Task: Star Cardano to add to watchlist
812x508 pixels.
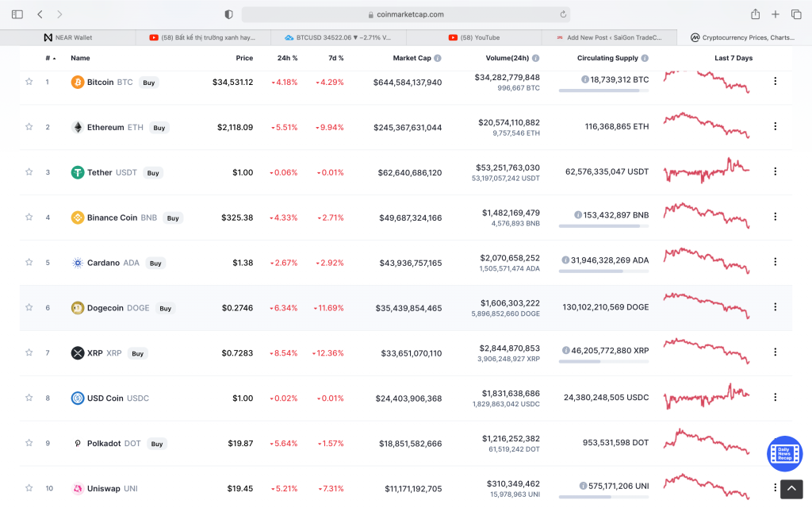Action: (29, 263)
